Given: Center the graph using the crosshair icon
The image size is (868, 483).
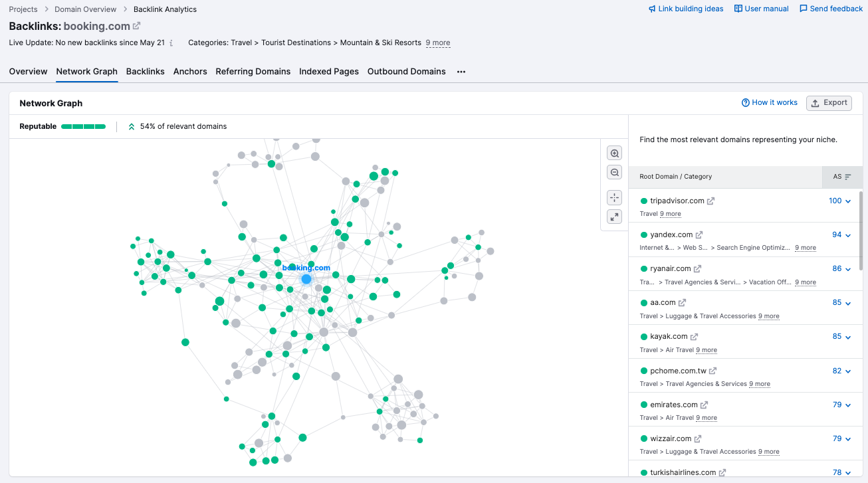Looking at the screenshot, I should coord(614,197).
